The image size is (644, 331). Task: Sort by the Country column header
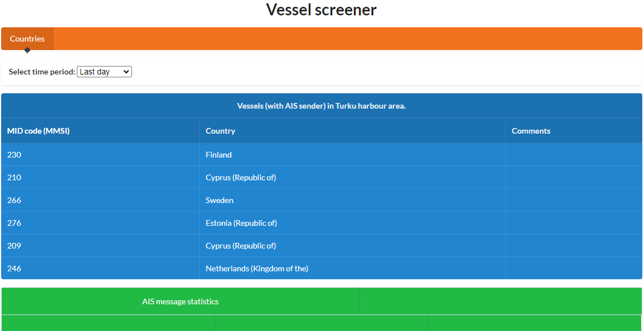(x=220, y=131)
